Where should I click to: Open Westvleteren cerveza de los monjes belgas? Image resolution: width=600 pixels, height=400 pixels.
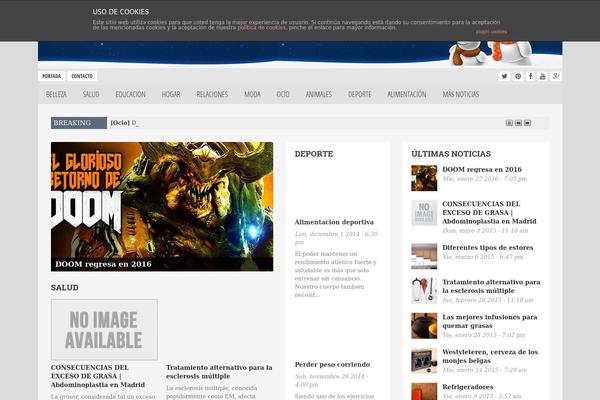(490, 356)
